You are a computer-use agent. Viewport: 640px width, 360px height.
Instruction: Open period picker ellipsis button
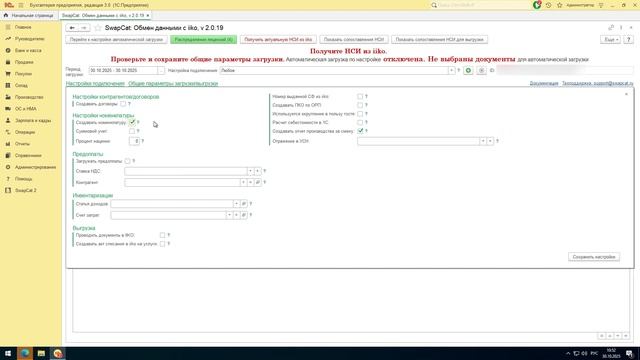pyautogui.click(x=161, y=71)
